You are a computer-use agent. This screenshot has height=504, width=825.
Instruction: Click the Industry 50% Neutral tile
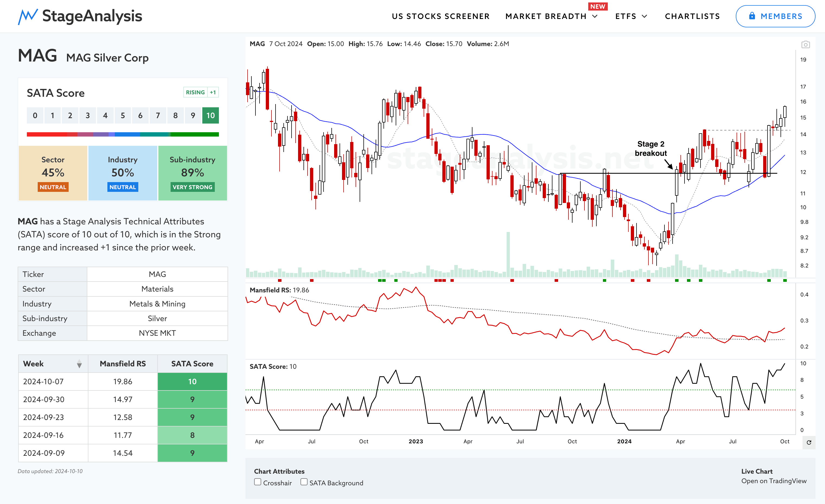(123, 173)
